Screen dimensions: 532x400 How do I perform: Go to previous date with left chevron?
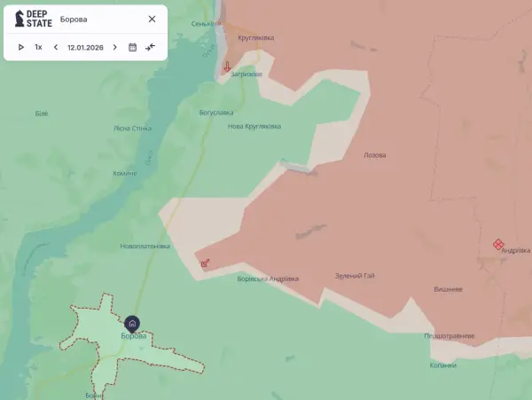pos(56,47)
